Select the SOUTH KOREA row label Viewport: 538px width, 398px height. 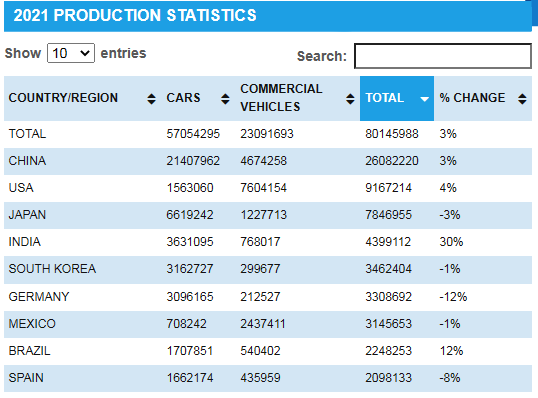pos(52,269)
